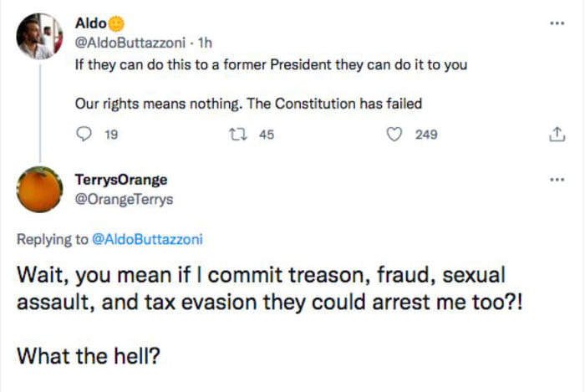Screen dimensions: 585x392
Task: Open more options on Aldo's tweet
Action: coord(557,23)
